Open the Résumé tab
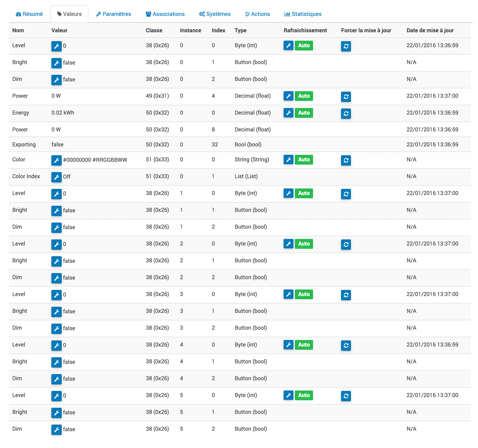The width and height of the screenshot is (478, 448). coord(29,14)
